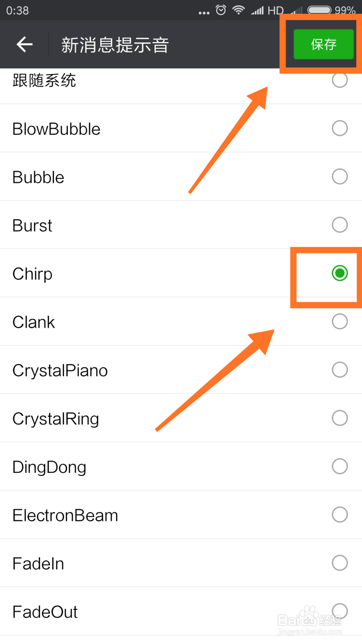This screenshot has width=362, height=644.
Task: Choose the Bubble sound radio button
Action: (340, 176)
